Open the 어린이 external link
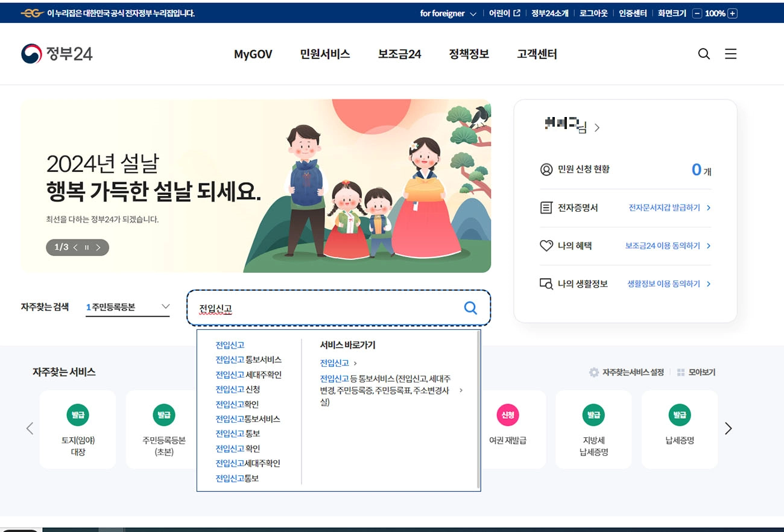 [x=505, y=13]
